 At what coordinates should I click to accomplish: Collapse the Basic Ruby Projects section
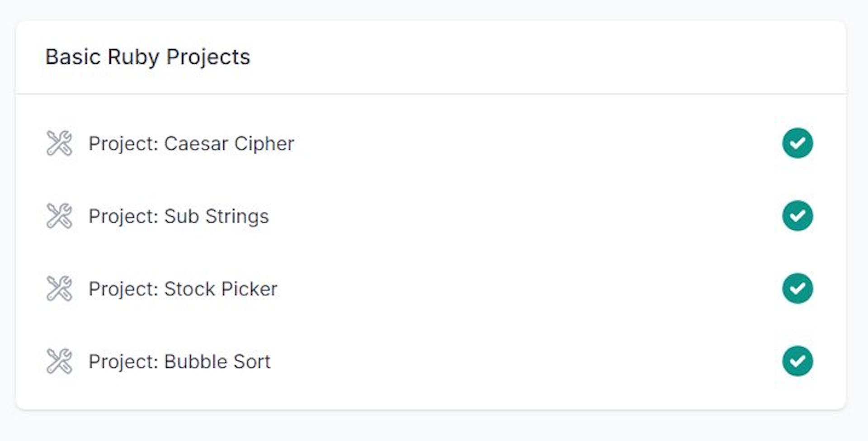coord(148,57)
